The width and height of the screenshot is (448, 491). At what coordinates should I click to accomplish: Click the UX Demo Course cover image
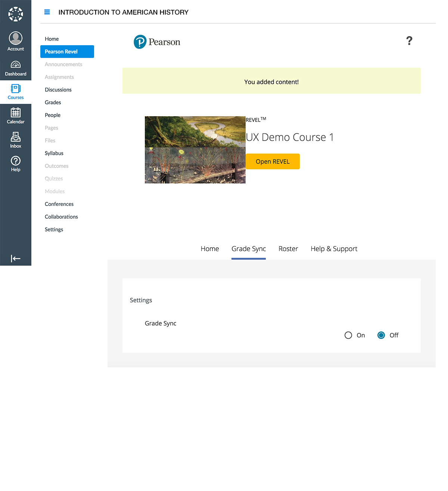195,150
